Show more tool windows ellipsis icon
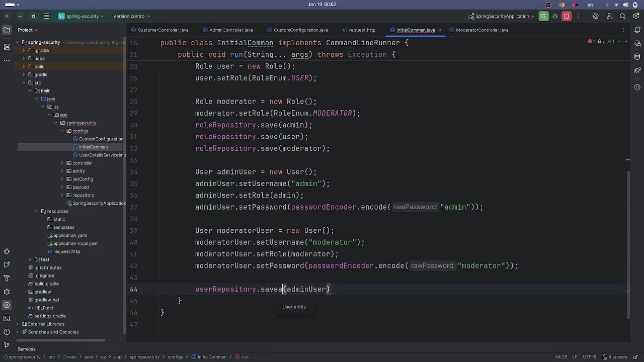Viewport: 644px width, 362px height. coord(7,60)
